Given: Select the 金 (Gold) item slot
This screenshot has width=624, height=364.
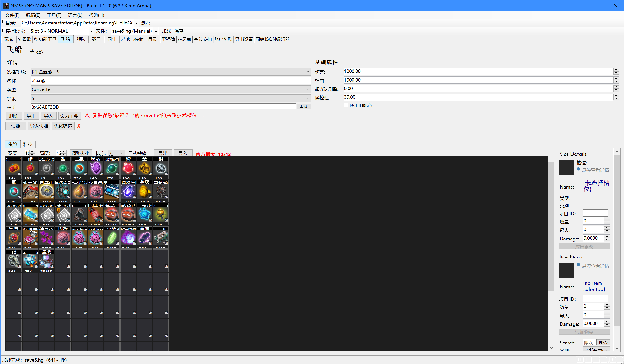Looking at the screenshot, I should (144, 168).
